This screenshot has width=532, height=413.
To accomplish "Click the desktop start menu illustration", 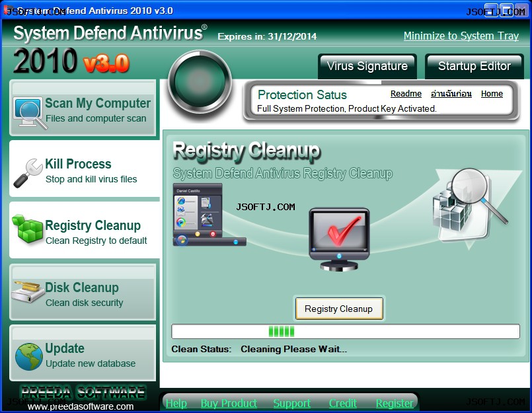I will coord(209,215).
